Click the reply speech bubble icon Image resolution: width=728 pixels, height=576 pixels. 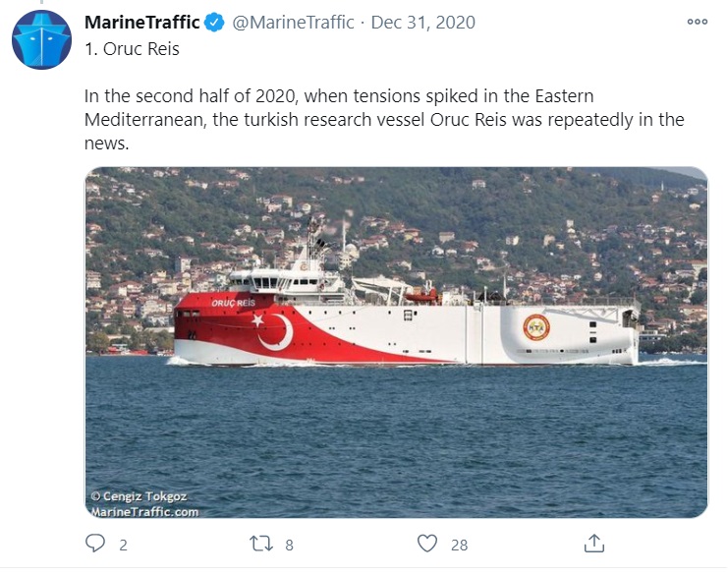pos(95,543)
